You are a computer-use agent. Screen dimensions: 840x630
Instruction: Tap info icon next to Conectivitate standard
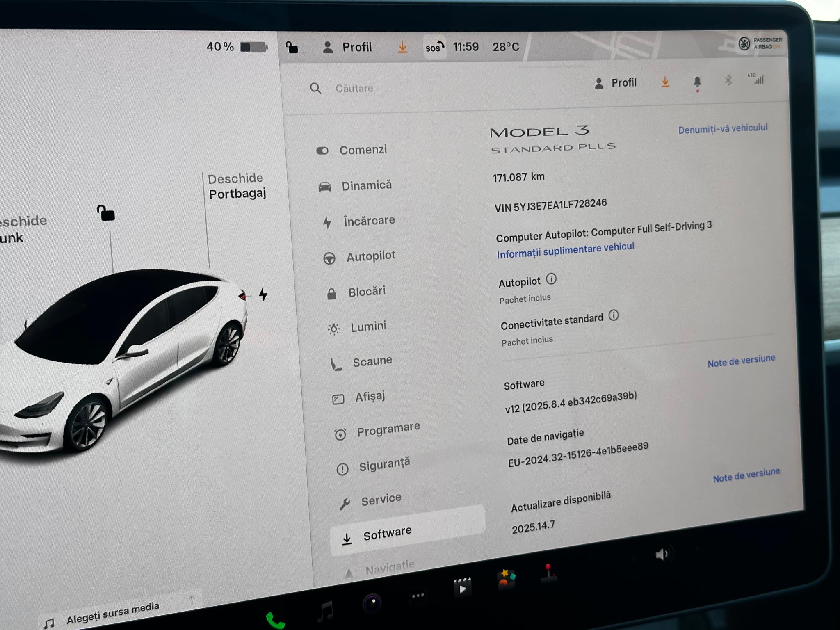[x=613, y=315]
